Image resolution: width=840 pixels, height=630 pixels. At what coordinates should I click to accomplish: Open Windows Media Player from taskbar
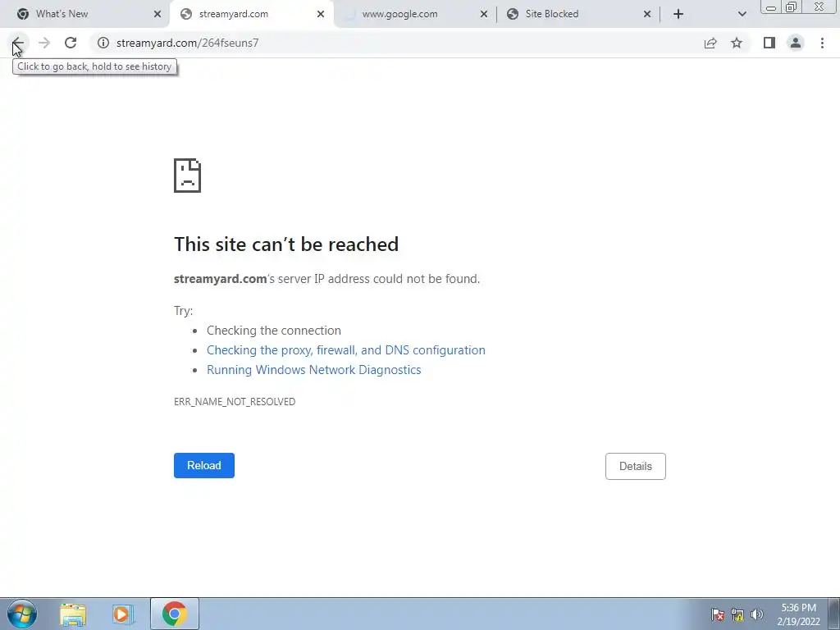pos(122,614)
